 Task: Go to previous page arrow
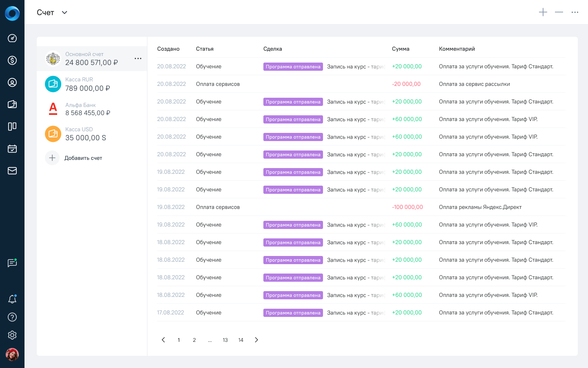(163, 340)
